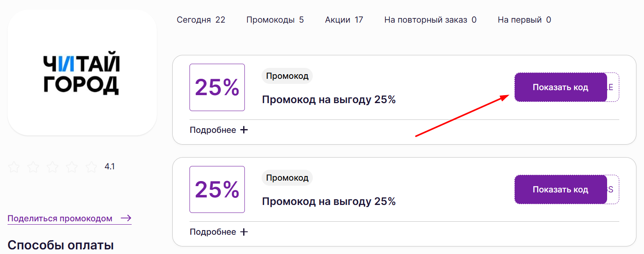
Task: Click the Промокод label on the top offer
Action: click(287, 76)
